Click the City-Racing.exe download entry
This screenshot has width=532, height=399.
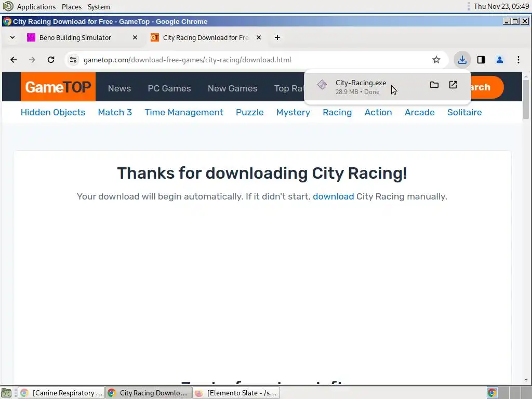[387, 87]
